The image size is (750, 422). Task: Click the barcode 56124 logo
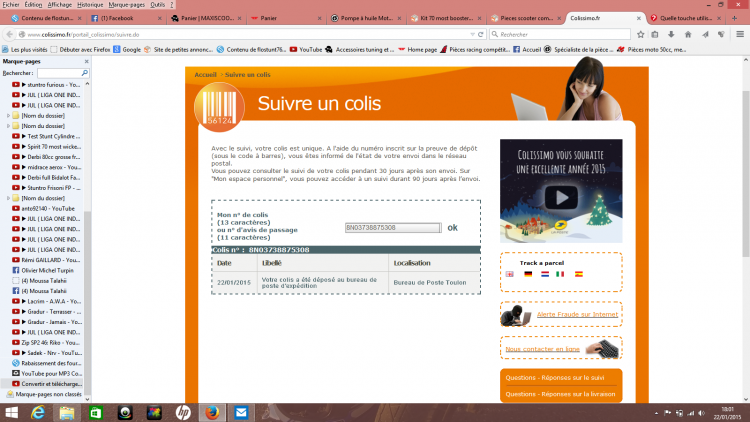(219, 107)
